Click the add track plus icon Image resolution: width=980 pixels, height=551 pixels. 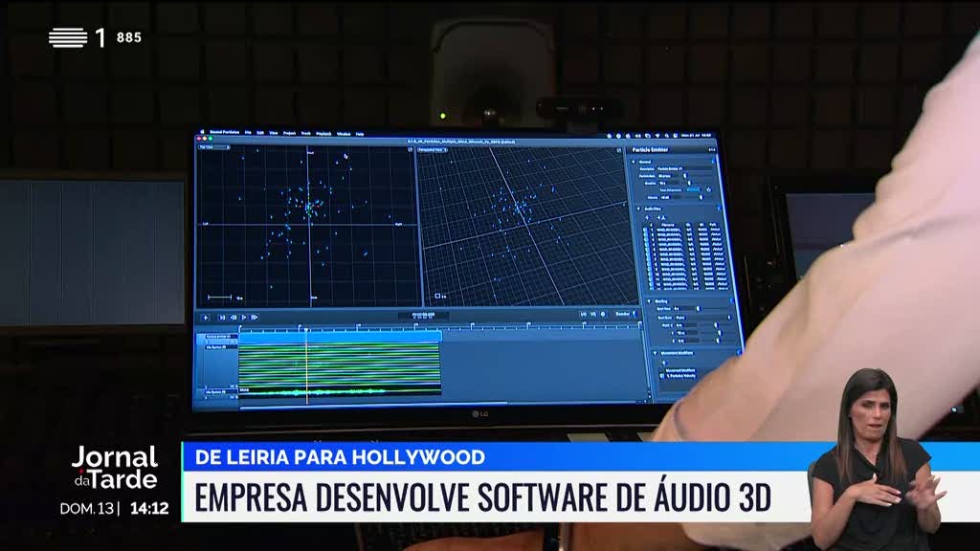205,317
